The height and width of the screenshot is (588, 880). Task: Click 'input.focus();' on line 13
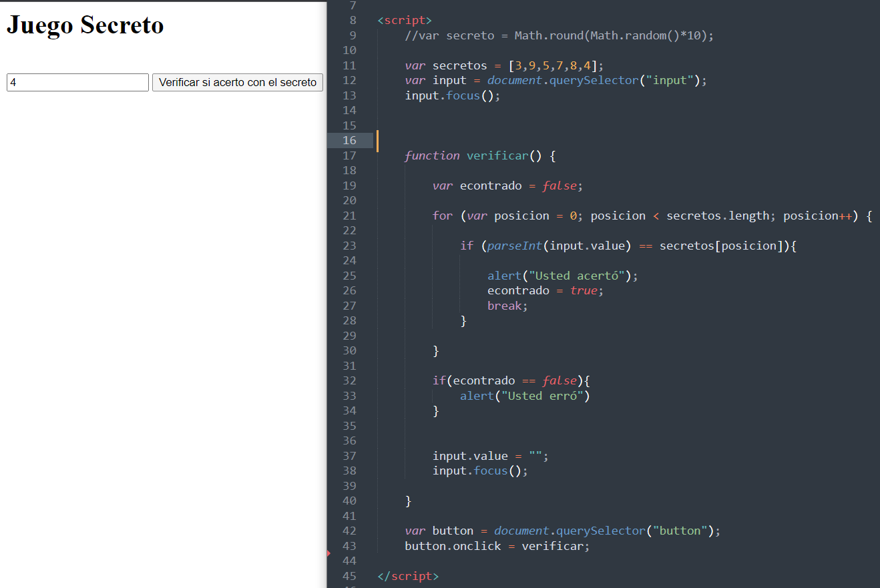click(x=453, y=95)
